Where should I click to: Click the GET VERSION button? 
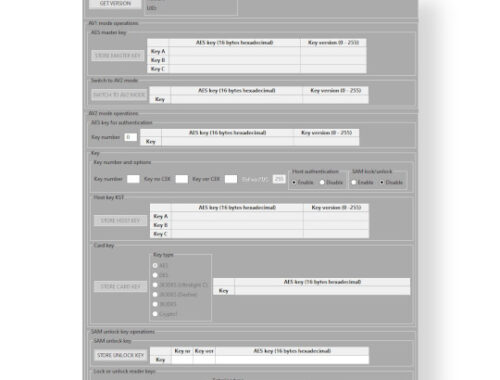coord(115,4)
